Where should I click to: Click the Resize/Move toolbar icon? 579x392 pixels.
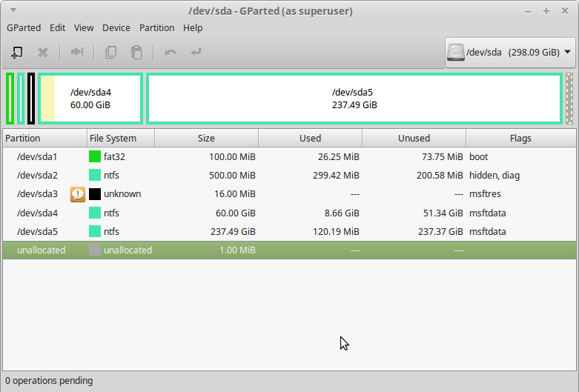point(77,52)
